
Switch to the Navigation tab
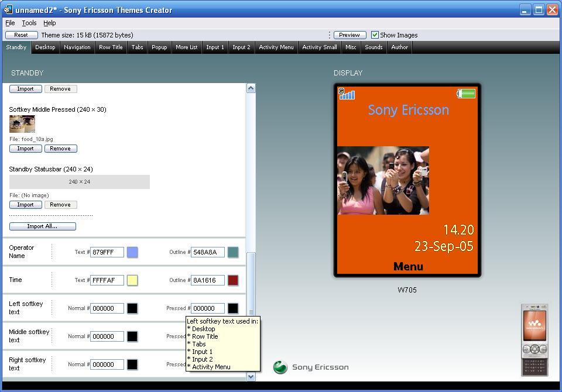tap(77, 47)
